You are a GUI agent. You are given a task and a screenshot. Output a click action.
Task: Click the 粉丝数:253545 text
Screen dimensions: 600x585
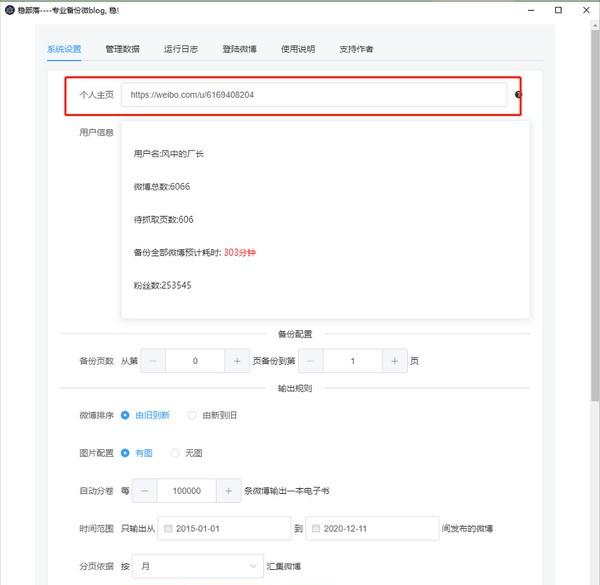pos(163,285)
